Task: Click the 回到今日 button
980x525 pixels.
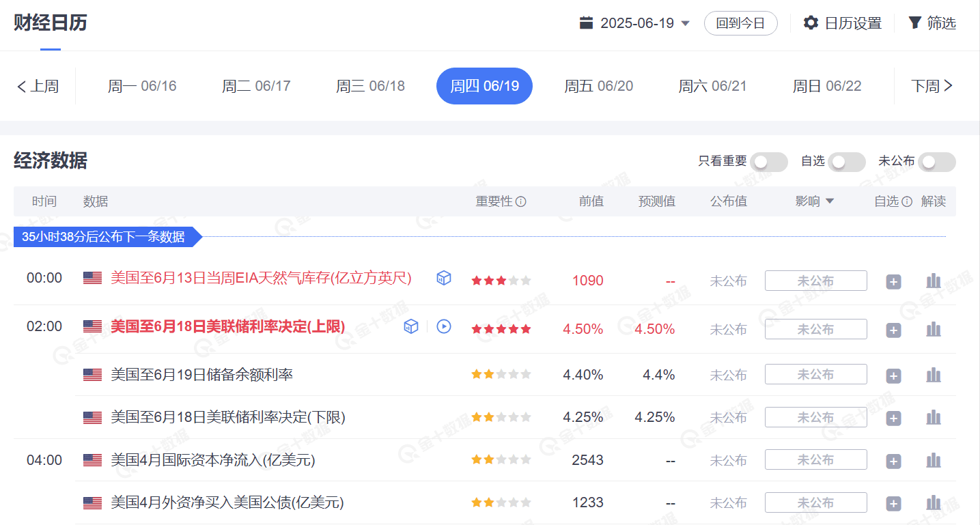Action: pyautogui.click(x=741, y=23)
